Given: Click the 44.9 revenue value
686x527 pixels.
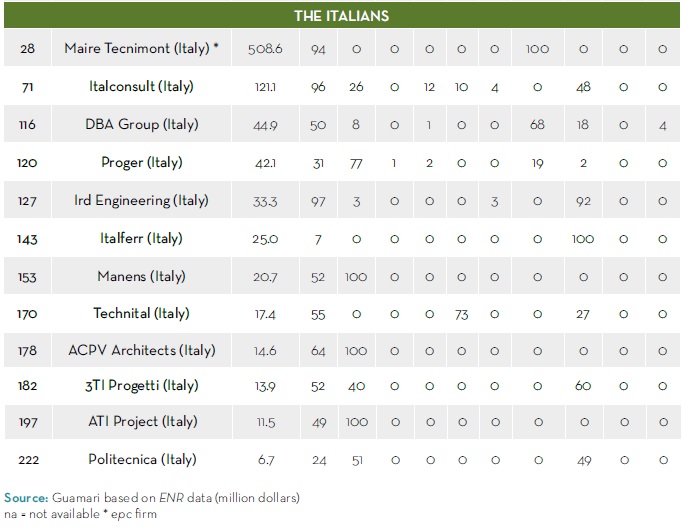Looking at the screenshot, I should (x=265, y=124).
